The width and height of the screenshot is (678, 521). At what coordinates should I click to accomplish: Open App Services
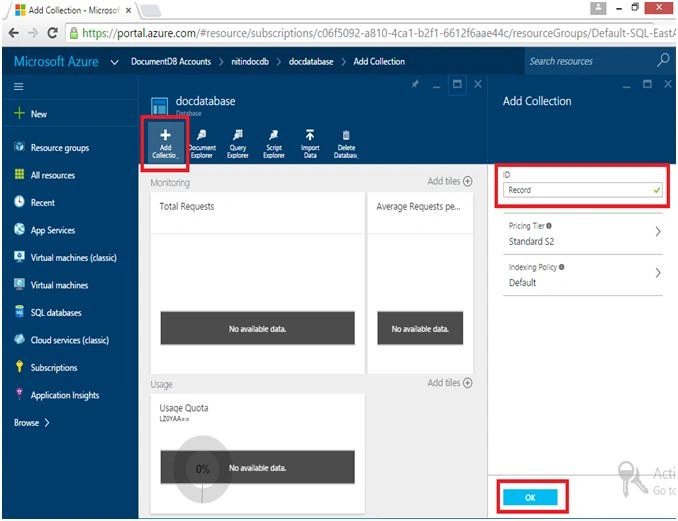45,230
